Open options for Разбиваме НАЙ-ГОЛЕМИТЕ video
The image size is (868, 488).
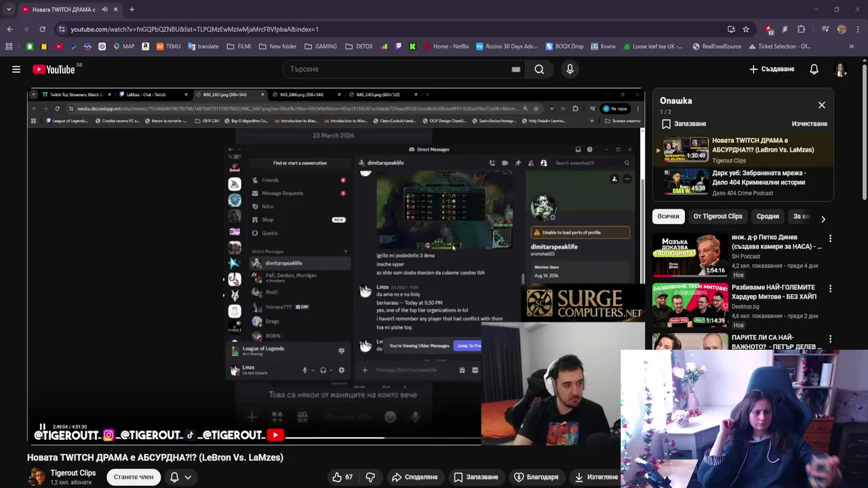[x=830, y=289]
